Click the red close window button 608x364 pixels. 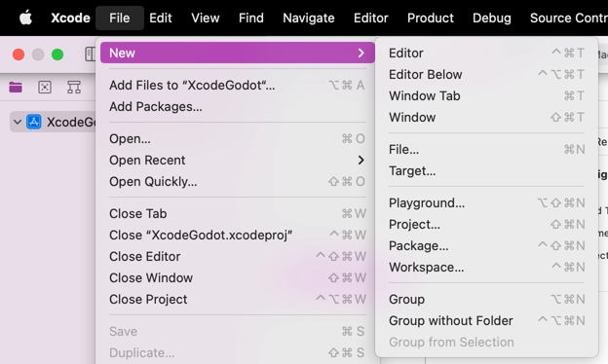(19, 55)
